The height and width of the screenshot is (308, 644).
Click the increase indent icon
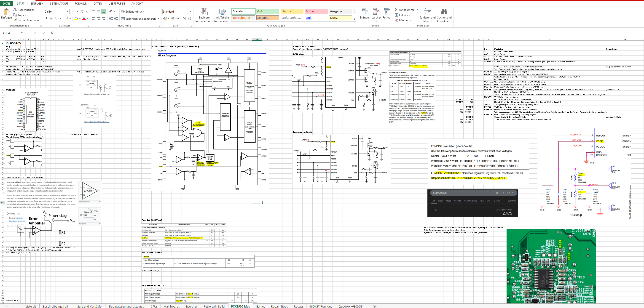(116, 19)
